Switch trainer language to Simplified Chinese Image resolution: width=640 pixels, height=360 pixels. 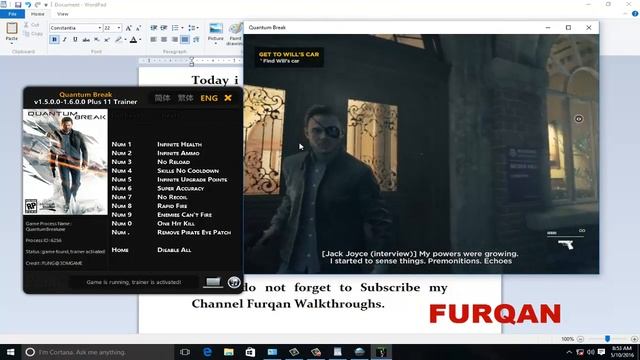click(162, 98)
